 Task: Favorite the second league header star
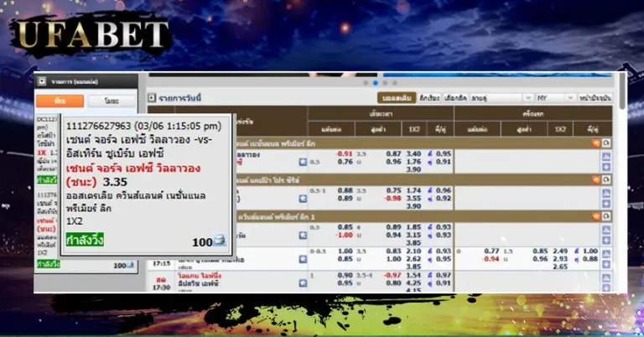[x=596, y=179]
